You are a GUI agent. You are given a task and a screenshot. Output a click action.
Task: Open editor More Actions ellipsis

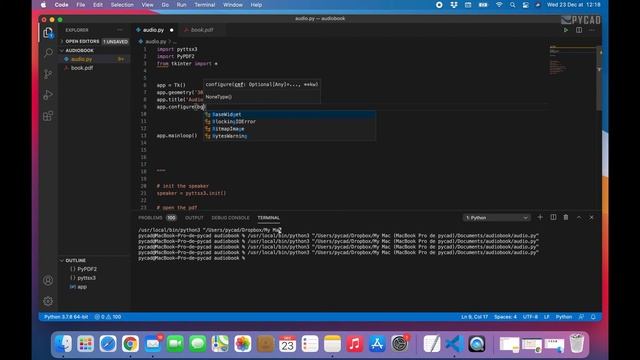pyautogui.click(x=592, y=30)
